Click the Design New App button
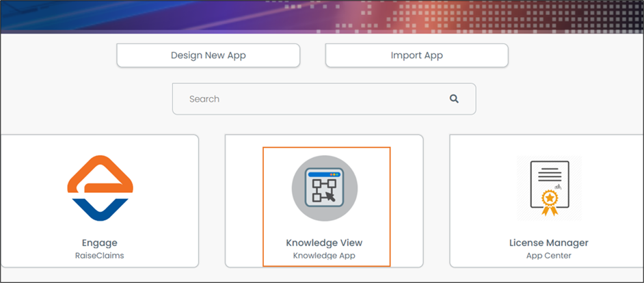 (x=208, y=55)
